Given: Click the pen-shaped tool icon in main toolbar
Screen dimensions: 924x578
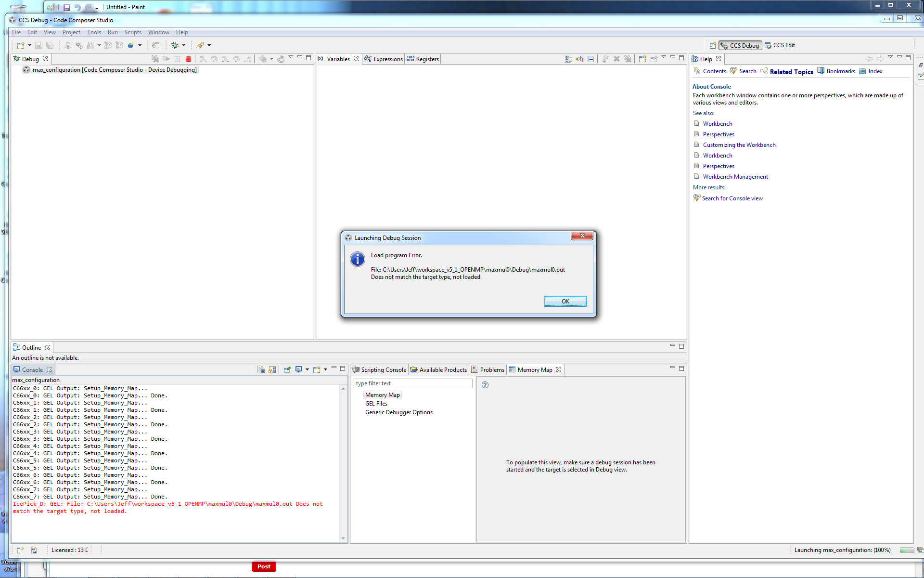Looking at the screenshot, I should [x=200, y=45].
